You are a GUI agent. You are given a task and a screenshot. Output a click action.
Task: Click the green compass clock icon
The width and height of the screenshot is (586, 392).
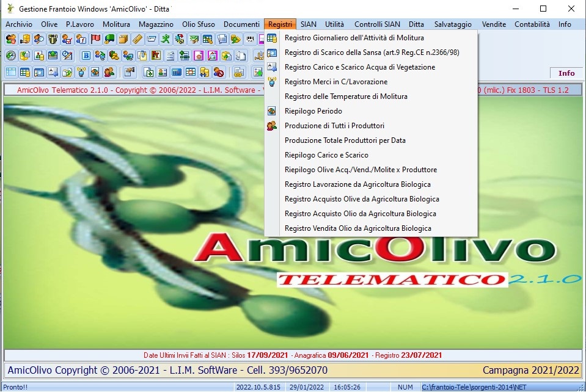(x=11, y=56)
